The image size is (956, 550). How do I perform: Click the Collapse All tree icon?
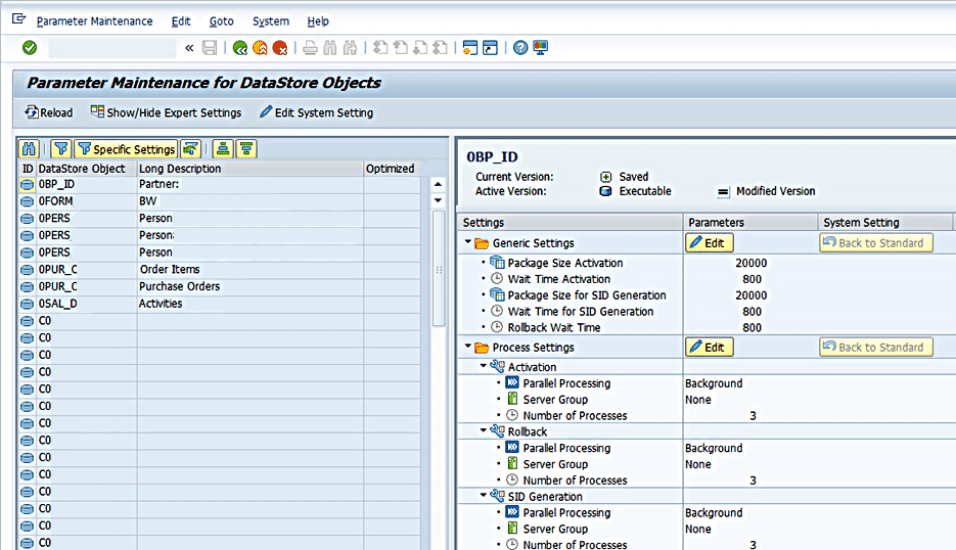tap(246, 149)
